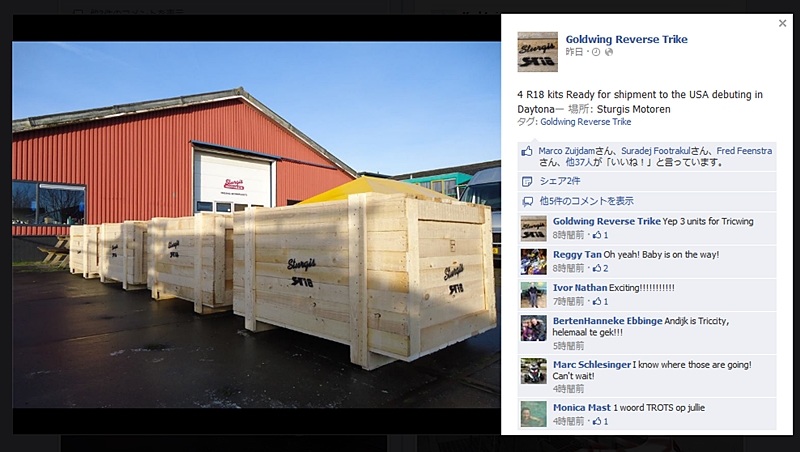800x452 pixels.
Task: Like Reggy Tan's comment thumbs-up count
Action: point(601,268)
